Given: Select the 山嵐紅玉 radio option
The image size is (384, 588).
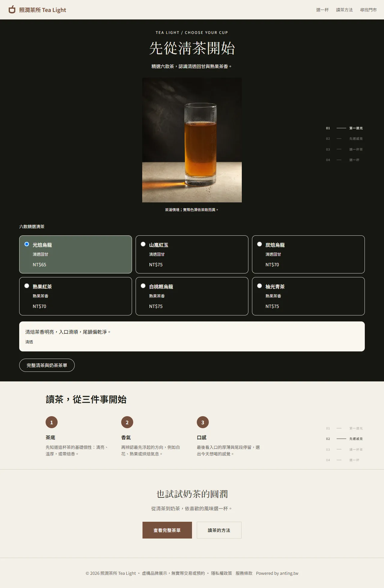Looking at the screenshot, I should pos(143,244).
